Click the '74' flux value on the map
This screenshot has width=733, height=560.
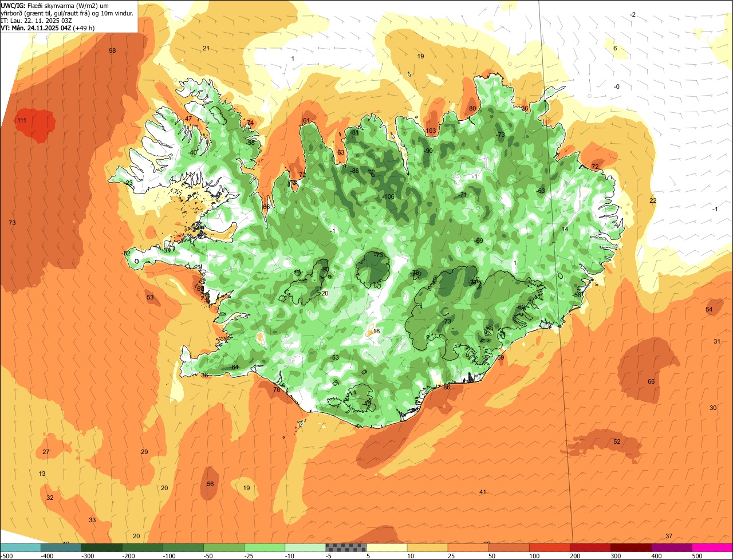pyautogui.click(x=250, y=123)
